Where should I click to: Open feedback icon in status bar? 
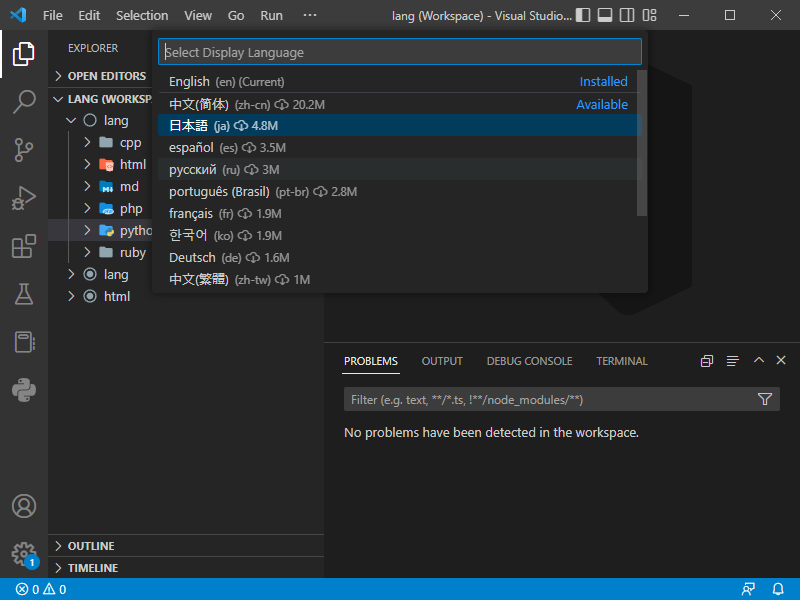pyautogui.click(x=748, y=589)
